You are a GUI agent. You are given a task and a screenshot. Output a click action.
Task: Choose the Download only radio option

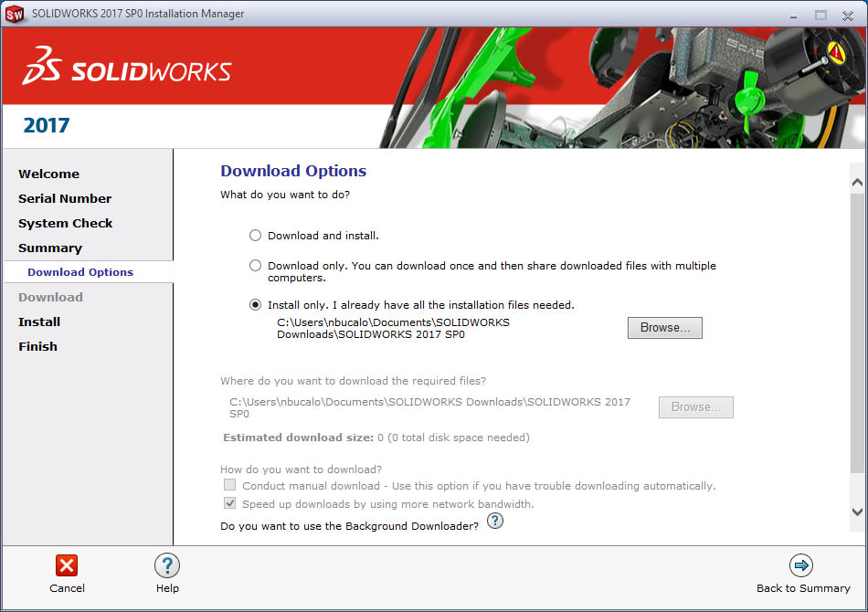[255, 266]
